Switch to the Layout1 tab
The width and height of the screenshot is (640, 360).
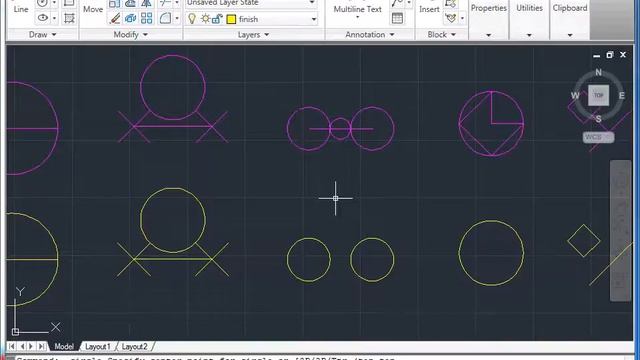98,347
